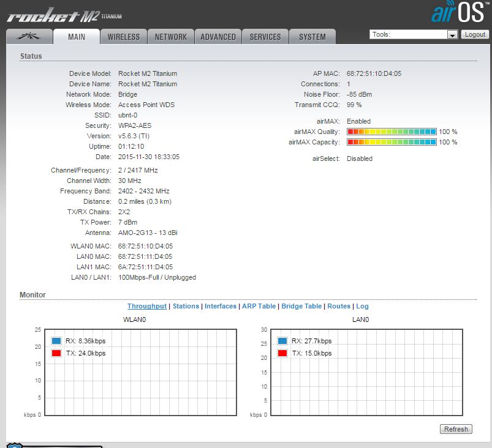Image resolution: width=492 pixels, height=448 pixels.
Task: Open the Interfaces monitor link
Action: pyautogui.click(x=221, y=306)
